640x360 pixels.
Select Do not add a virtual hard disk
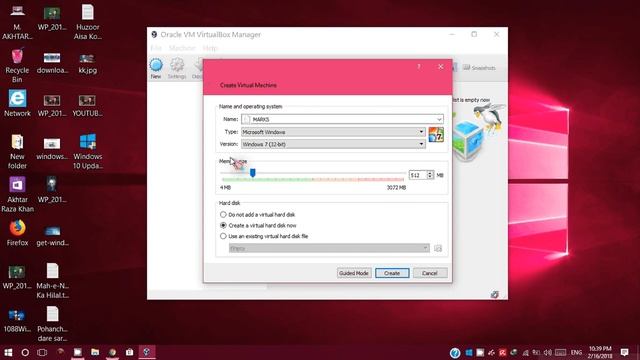pyautogui.click(x=258, y=214)
